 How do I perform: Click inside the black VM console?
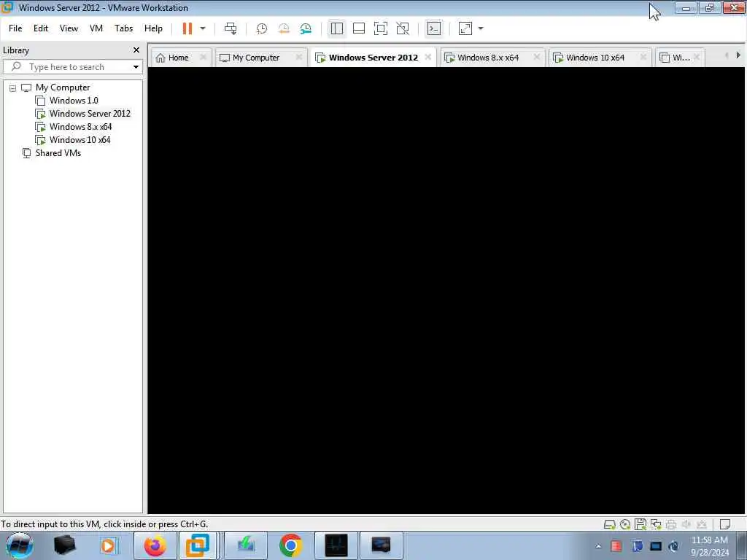(447, 290)
